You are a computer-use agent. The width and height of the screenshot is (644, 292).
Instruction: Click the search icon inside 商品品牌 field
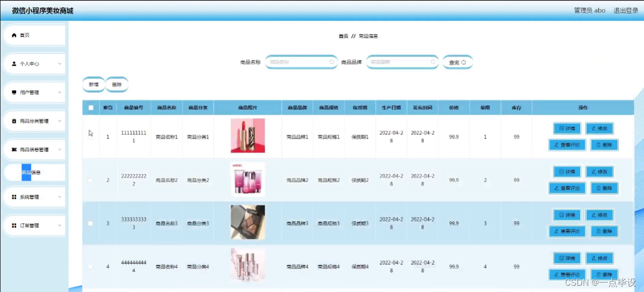[x=432, y=62]
